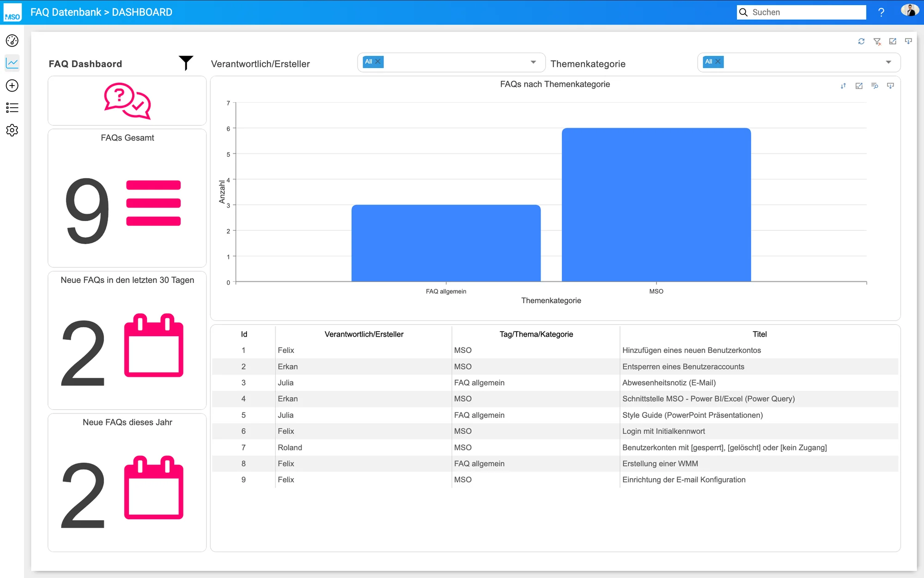Select 'Entsperren eines Benutzeraccounts' row title
This screenshot has height=578, width=924.
tap(683, 367)
